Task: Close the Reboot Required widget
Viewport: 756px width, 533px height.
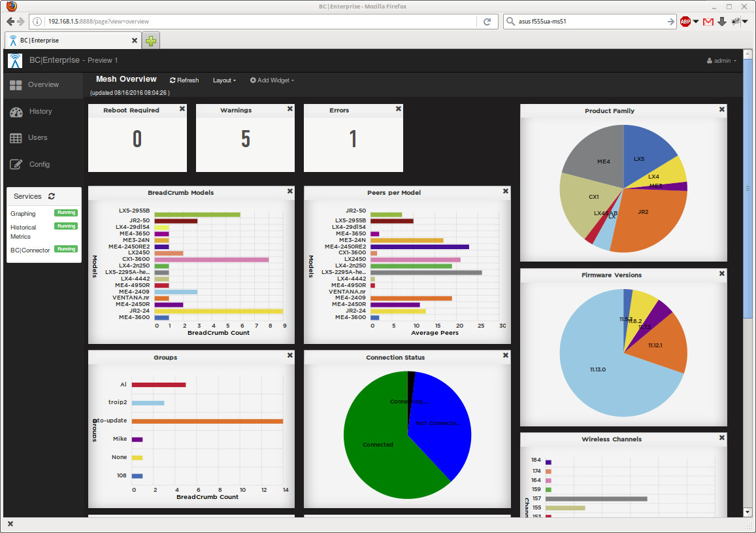Action: (182, 109)
